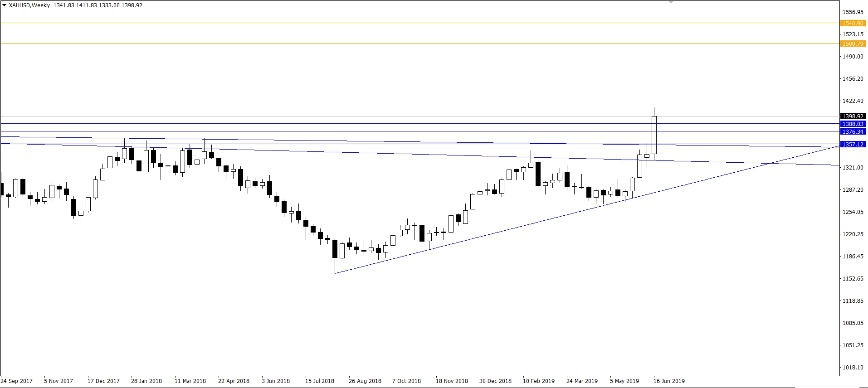
Task: Click the 1556.95 price scale value
Action: pos(853,12)
